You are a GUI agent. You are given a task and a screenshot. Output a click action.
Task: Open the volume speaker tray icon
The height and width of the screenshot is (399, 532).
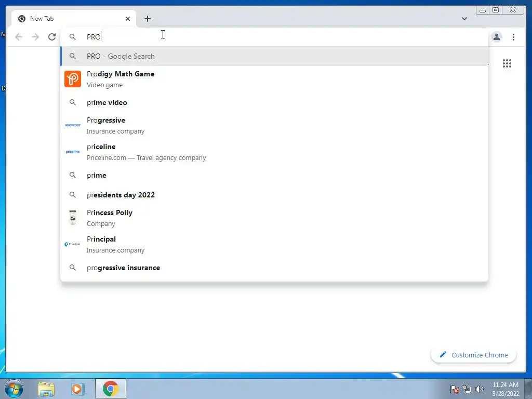point(479,389)
